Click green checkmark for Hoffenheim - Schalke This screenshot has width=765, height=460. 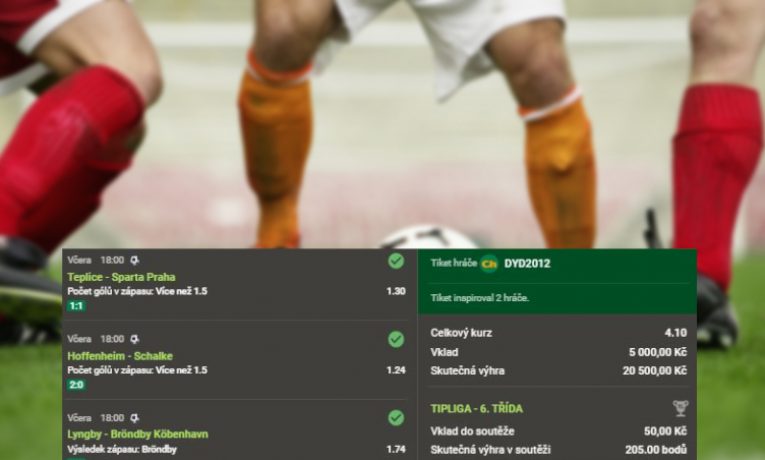click(396, 339)
